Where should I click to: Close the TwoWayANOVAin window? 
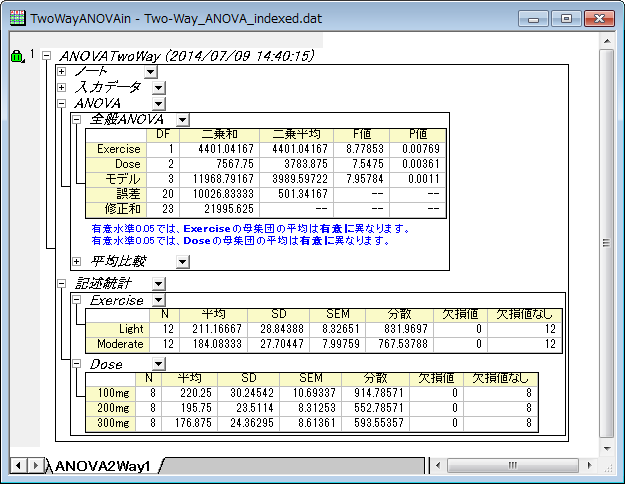[599, 19]
